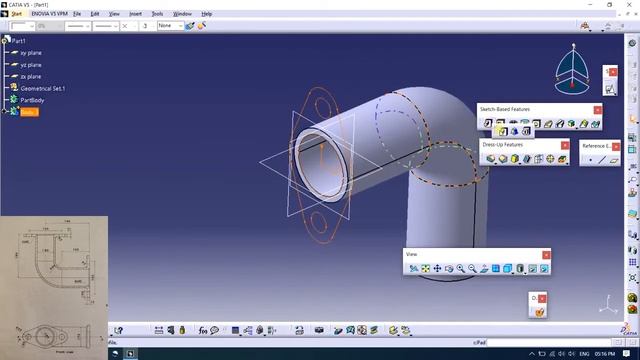The height and width of the screenshot is (360, 640).
Task: Create a reference Plane
Action: pyautogui.click(x=614, y=160)
